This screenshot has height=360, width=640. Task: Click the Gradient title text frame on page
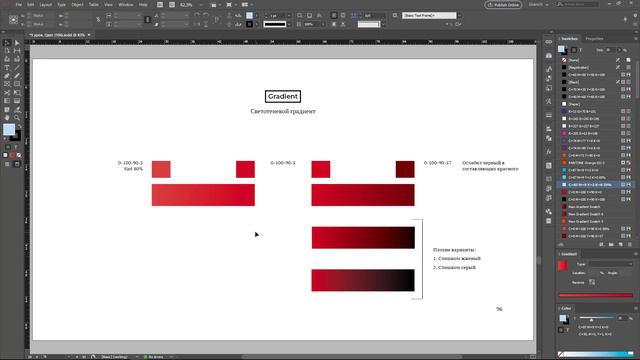tap(283, 96)
